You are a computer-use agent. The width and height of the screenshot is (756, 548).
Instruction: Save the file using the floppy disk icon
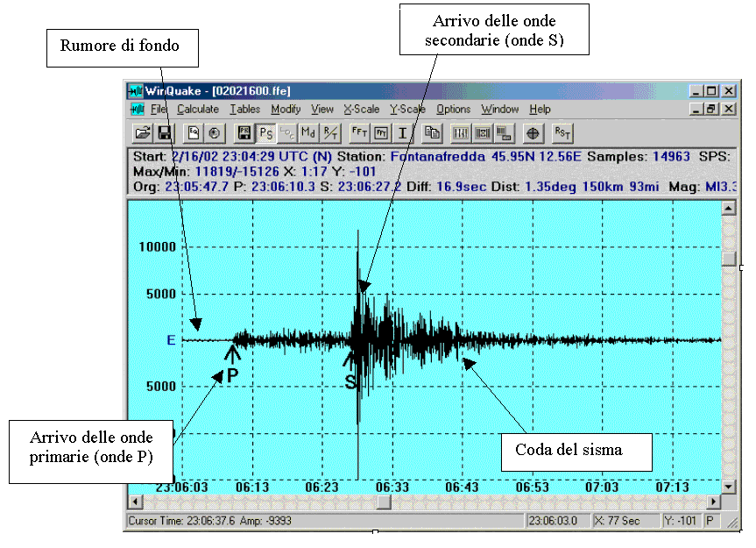tap(164, 132)
